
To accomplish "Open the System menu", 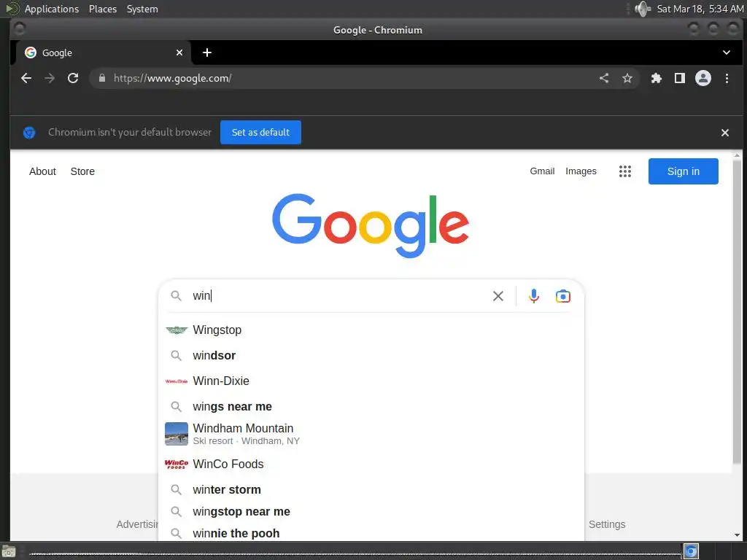I will (142, 9).
